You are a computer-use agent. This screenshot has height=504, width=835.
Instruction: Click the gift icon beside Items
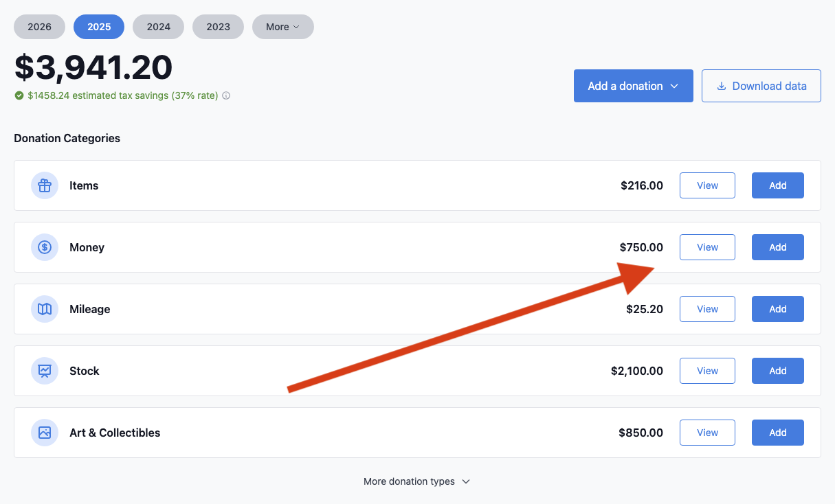point(44,185)
